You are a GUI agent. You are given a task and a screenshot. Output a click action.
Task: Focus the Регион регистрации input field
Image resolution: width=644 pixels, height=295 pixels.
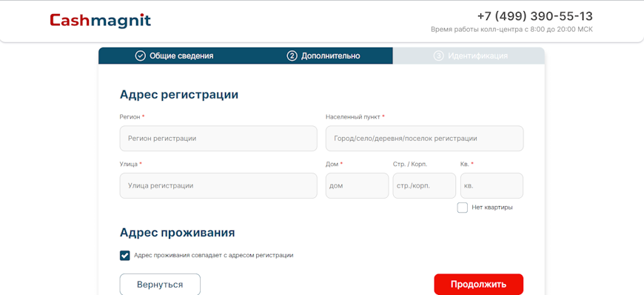coord(218,139)
